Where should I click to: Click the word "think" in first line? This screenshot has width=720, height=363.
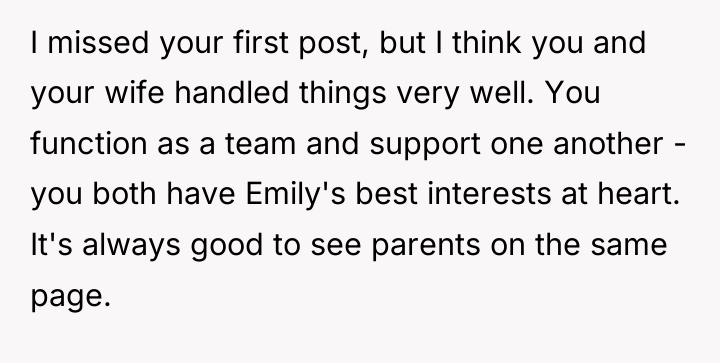487,43
